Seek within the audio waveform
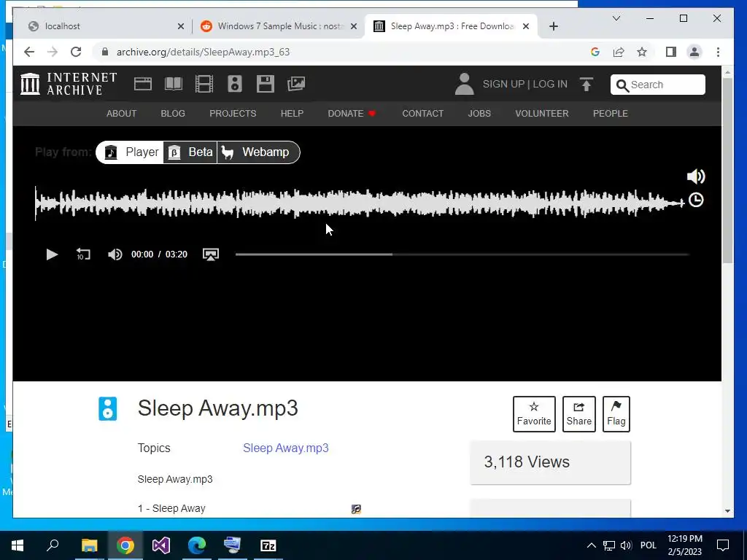The width and height of the screenshot is (747, 560). click(360, 203)
